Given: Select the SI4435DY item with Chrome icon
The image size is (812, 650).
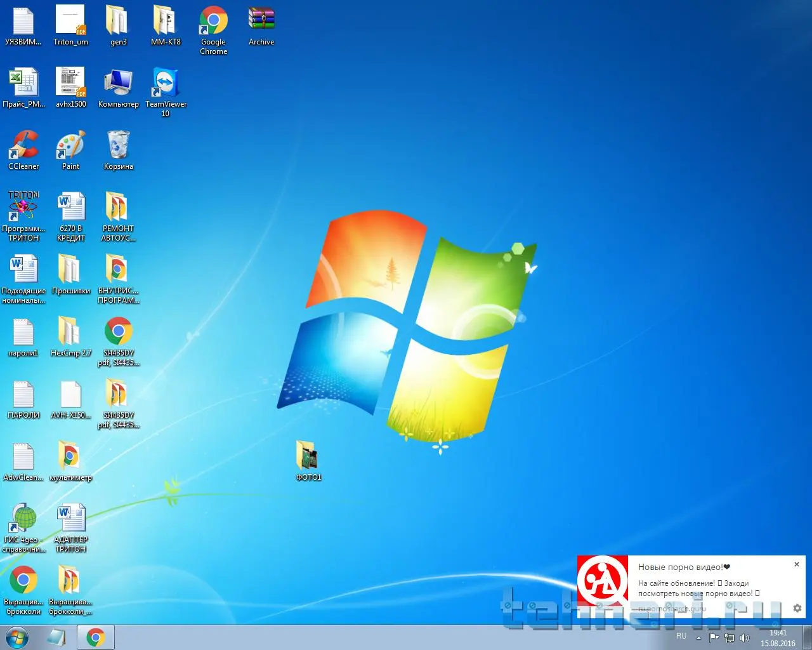Looking at the screenshot, I should coord(119,341).
